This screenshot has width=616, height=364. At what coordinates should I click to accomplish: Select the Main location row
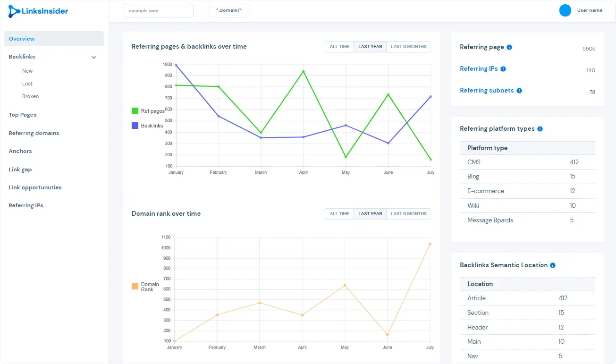click(527, 341)
